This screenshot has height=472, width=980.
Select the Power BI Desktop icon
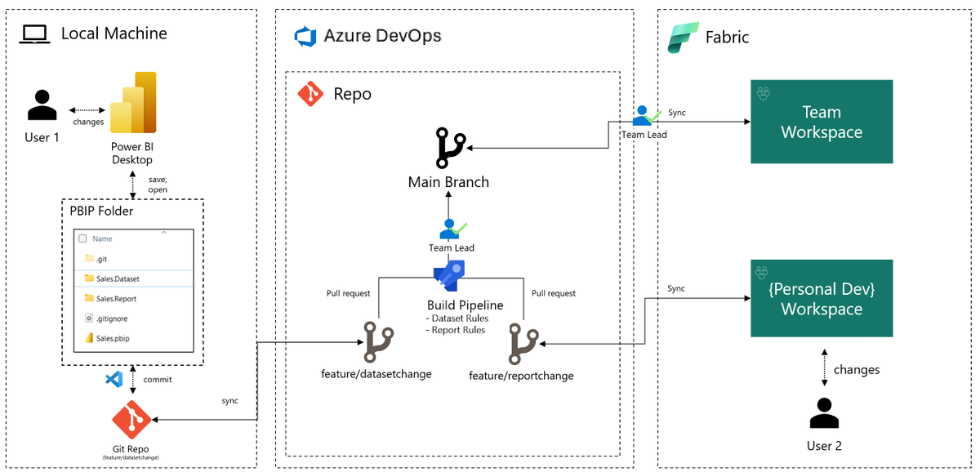tap(132, 103)
